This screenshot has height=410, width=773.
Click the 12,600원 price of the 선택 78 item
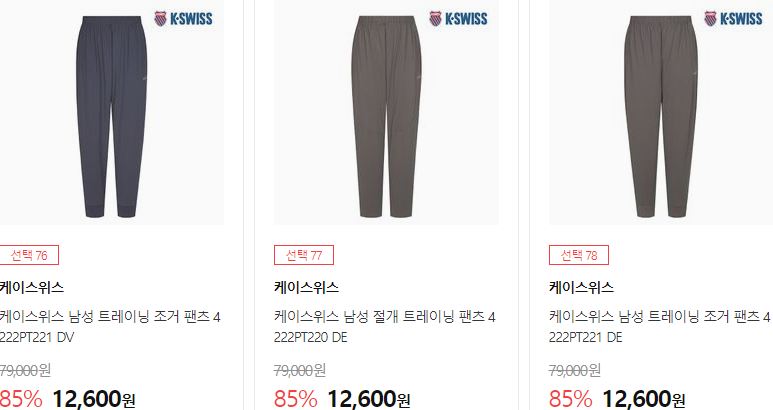(644, 399)
